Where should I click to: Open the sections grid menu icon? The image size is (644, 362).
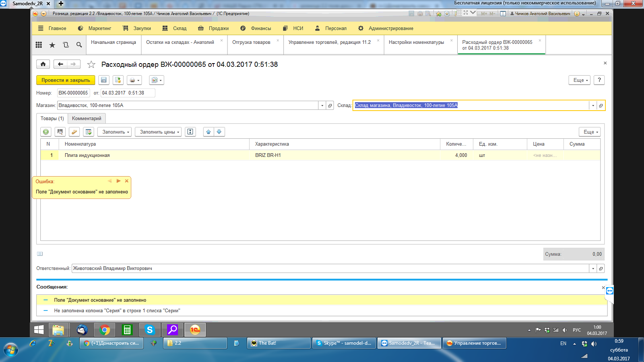pyautogui.click(x=39, y=45)
